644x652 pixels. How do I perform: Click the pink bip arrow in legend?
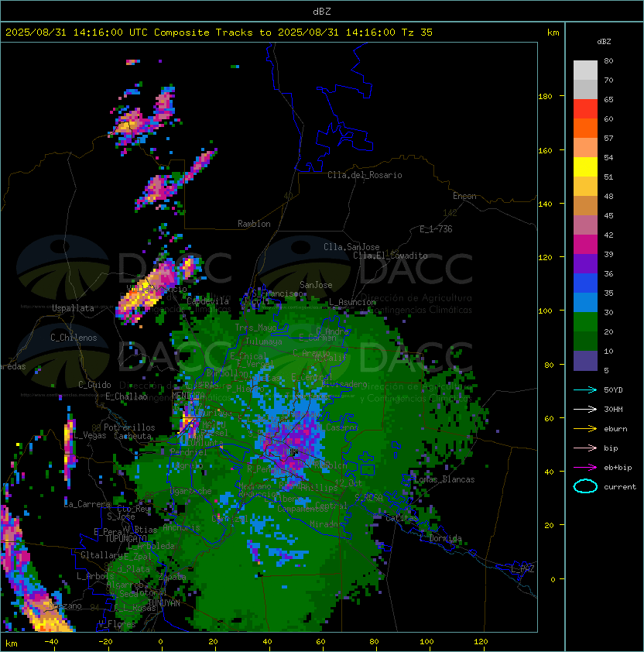[x=585, y=448]
